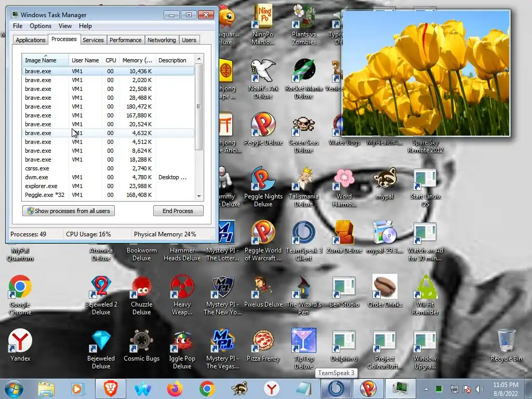Screen dimensions: 532x399
Task: Select the Peggle.exe *32 process row
Action: point(109,195)
